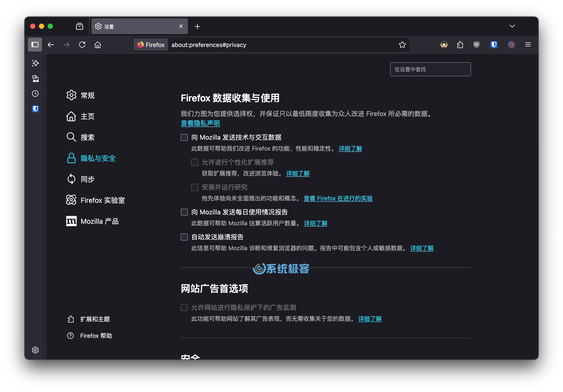Open the 搜索 settings category
563x392 pixels.
pyautogui.click(x=80, y=137)
